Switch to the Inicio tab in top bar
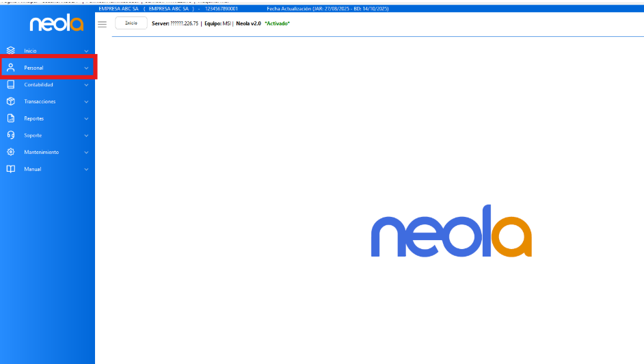The height and width of the screenshot is (364, 644). (131, 23)
